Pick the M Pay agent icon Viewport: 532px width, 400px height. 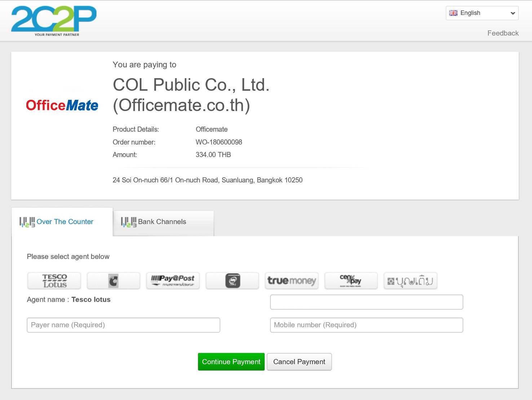click(232, 281)
